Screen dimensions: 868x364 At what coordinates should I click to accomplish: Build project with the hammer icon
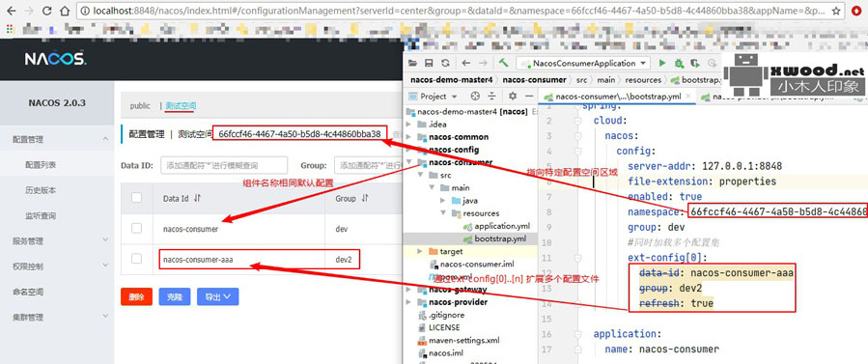[503, 63]
